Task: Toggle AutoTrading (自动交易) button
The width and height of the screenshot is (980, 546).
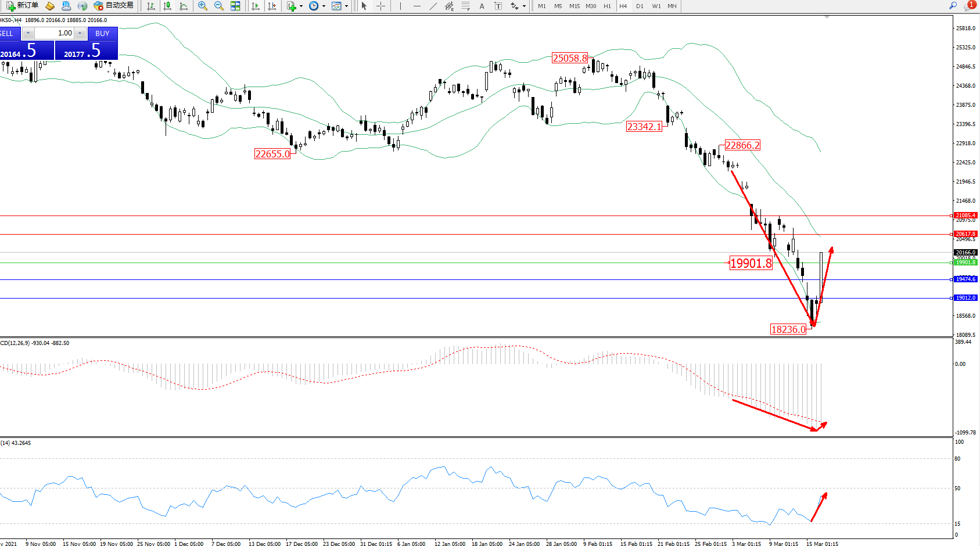Action: tap(114, 6)
